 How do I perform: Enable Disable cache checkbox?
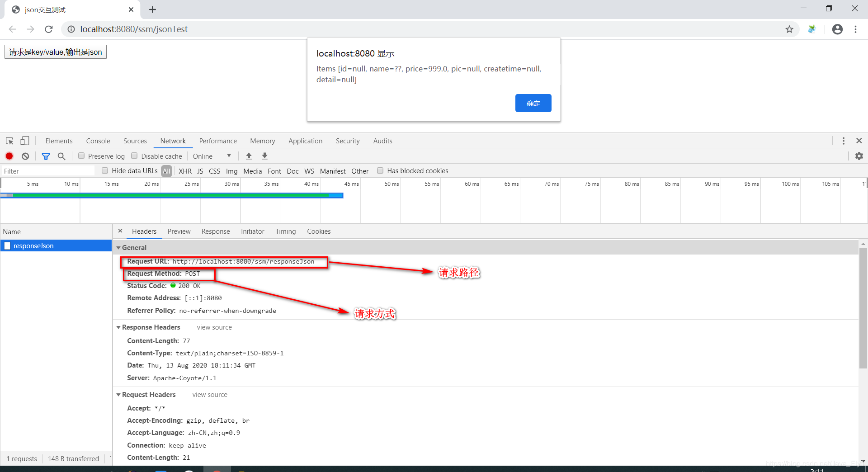pyautogui.click(x=134, y=156)
